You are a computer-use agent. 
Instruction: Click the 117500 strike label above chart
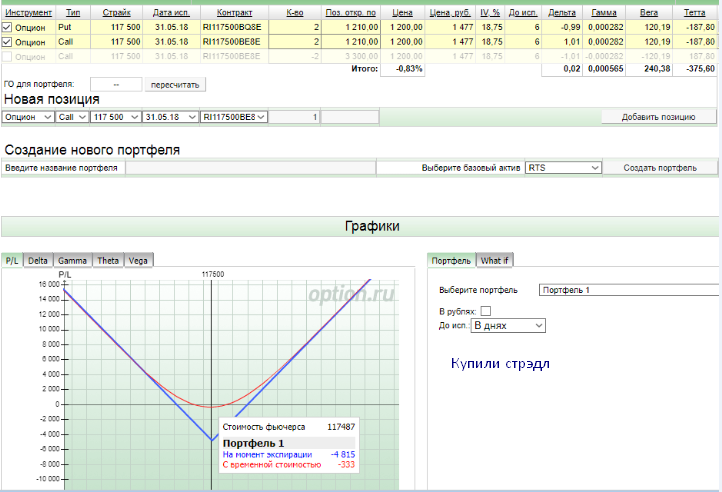coord(213,274)
